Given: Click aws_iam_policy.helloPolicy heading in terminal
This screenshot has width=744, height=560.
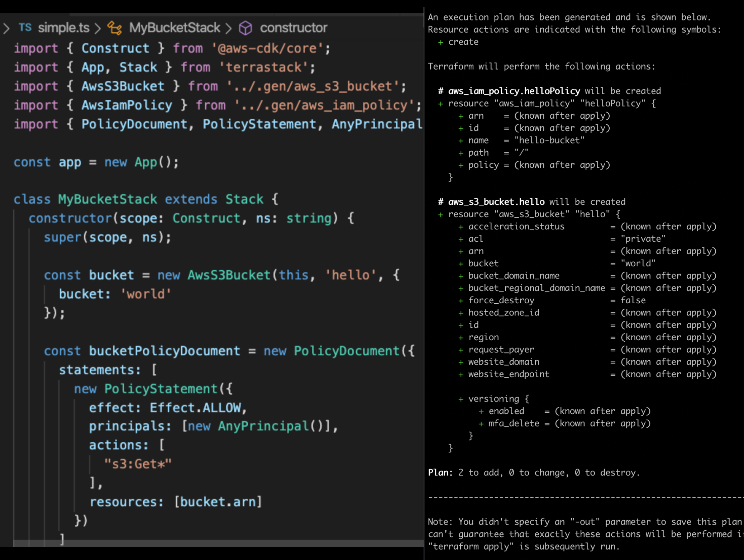Looking at the screenshot, I should (514, 91).
